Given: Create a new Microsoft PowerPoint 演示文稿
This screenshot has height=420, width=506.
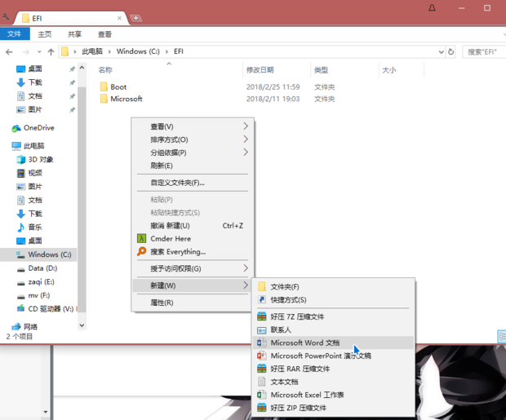Looking at the screenshot, I should 333,356.
